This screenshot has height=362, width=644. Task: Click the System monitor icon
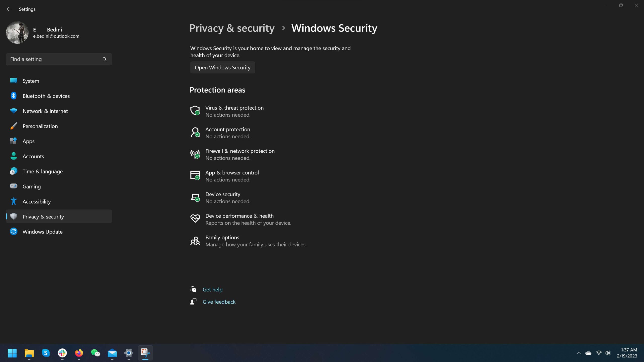pyautogui.click(x=14, y=80)
